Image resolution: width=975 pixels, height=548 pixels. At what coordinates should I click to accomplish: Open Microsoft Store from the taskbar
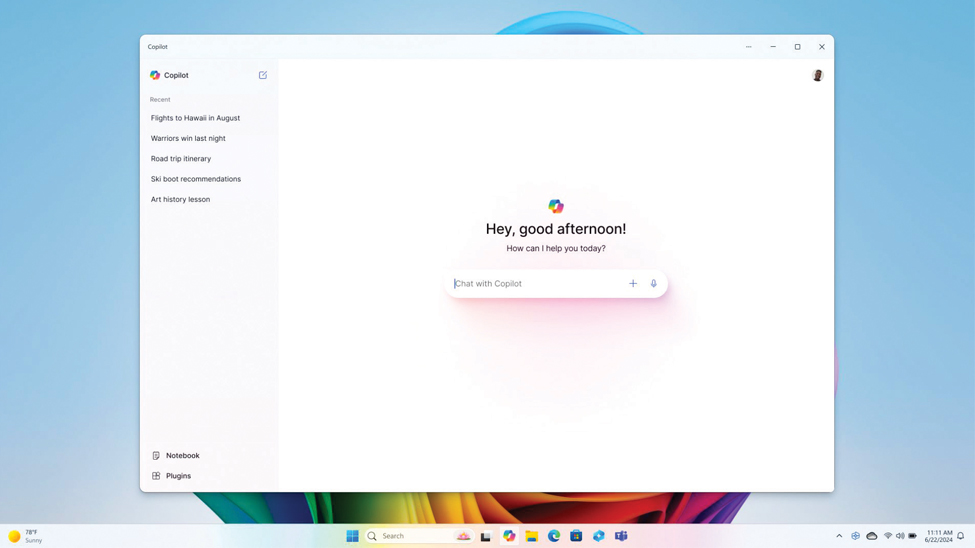point(576,536)
